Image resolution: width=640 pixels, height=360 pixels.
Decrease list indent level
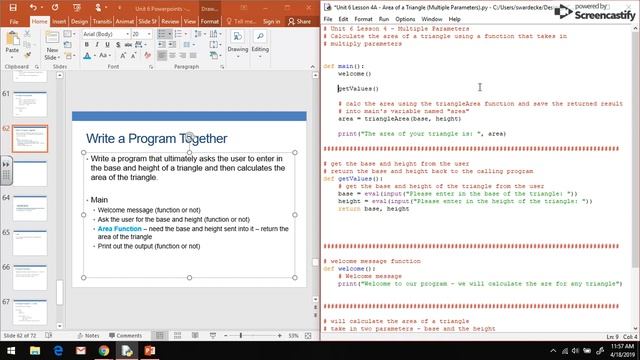[162, 44]
